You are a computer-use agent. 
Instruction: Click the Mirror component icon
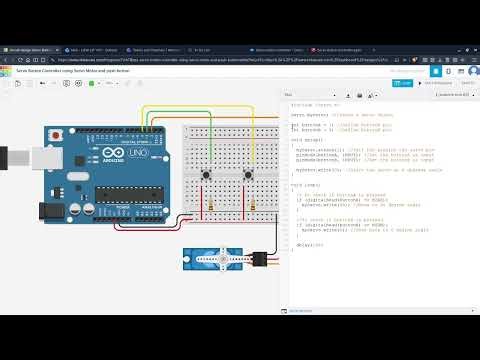pyautogui.click(x=140, y=83)
